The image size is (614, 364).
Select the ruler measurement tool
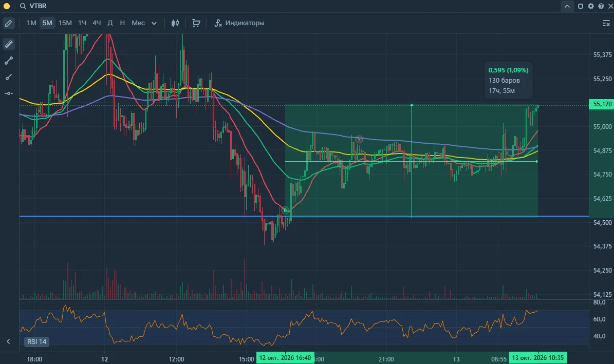tap(9, 44)
